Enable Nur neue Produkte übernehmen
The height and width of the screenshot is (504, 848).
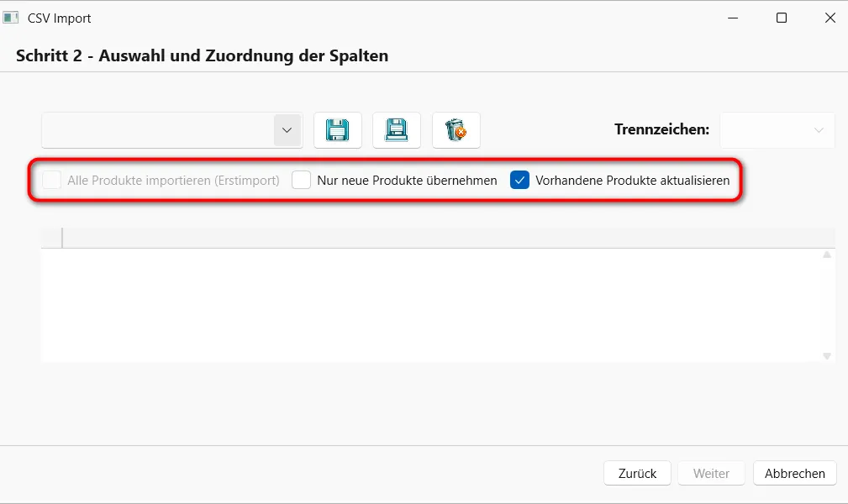pyautogui.click(x=301, y=180)
